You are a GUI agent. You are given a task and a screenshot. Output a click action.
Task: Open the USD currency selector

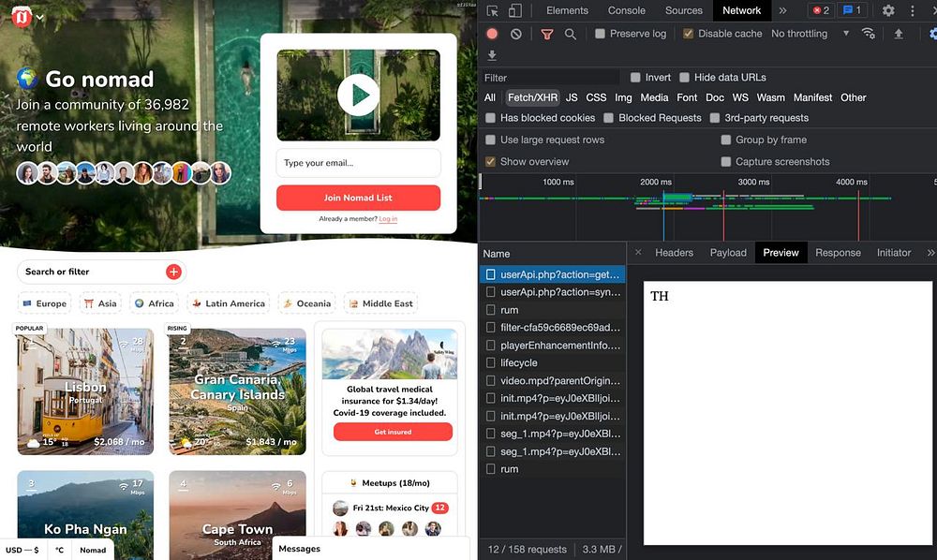tap(22, 550)
